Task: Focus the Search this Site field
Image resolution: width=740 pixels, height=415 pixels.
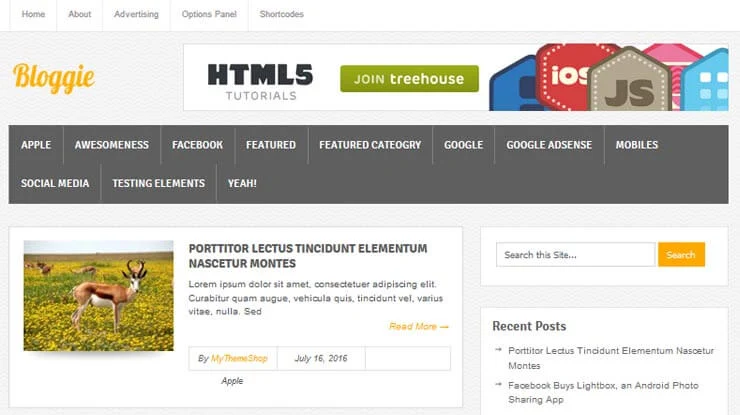Action: point(575,255)
